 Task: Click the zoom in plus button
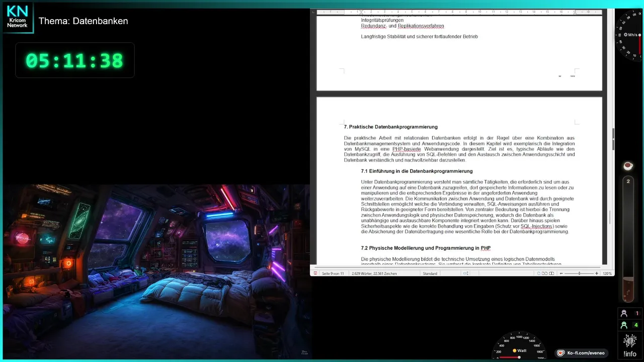597,274
